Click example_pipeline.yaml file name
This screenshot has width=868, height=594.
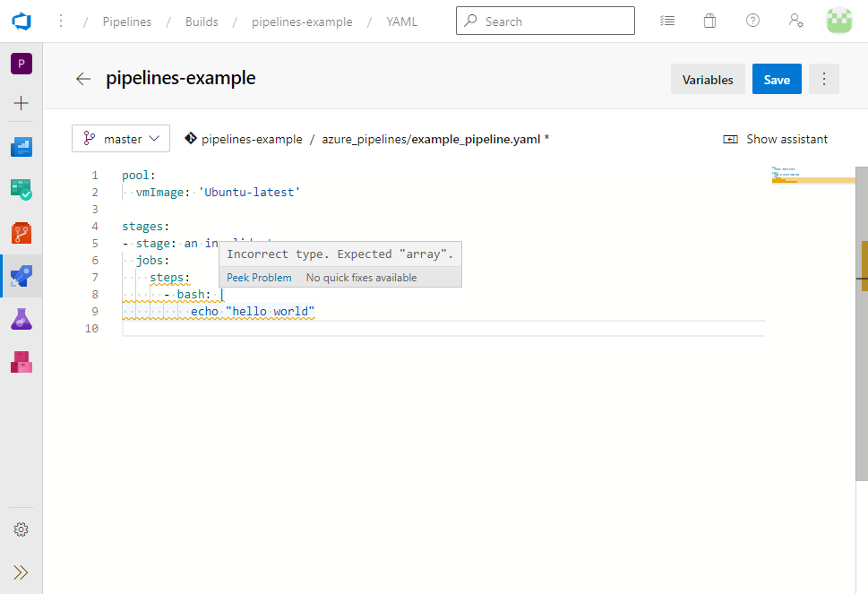point(476,139)
